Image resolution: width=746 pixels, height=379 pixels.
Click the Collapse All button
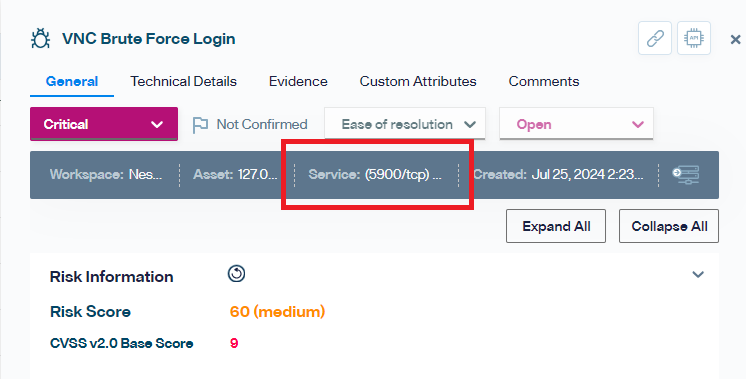tap(669, 226)
